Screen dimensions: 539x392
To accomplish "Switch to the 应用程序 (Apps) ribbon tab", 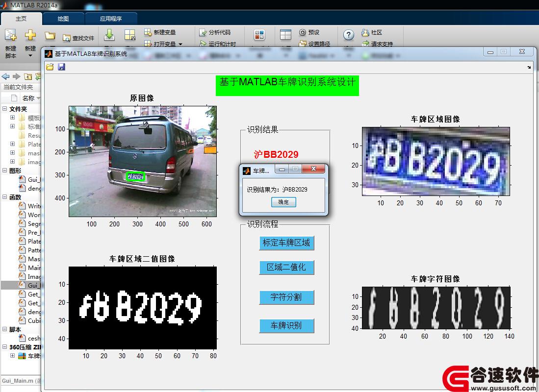I will [x=111, y=19].
